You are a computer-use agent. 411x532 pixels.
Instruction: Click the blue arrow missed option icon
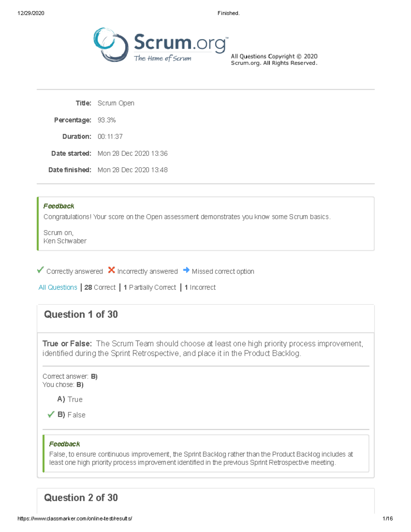pos(186,270)
